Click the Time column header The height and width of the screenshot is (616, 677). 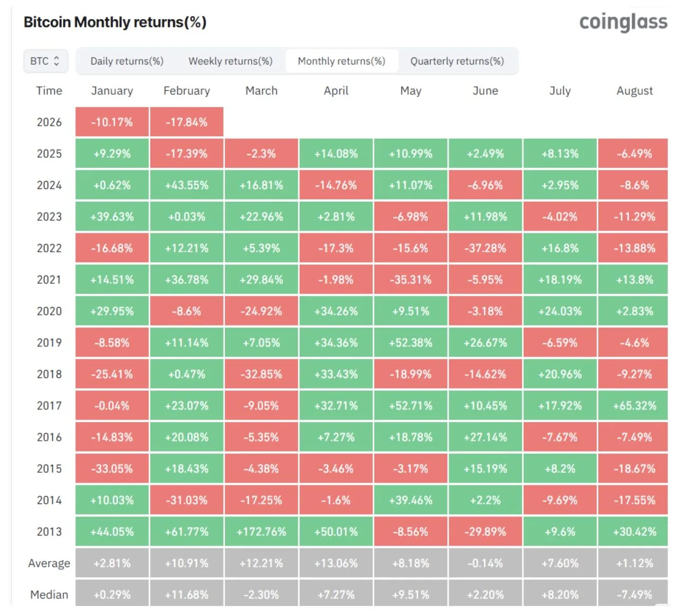(49, 90)
